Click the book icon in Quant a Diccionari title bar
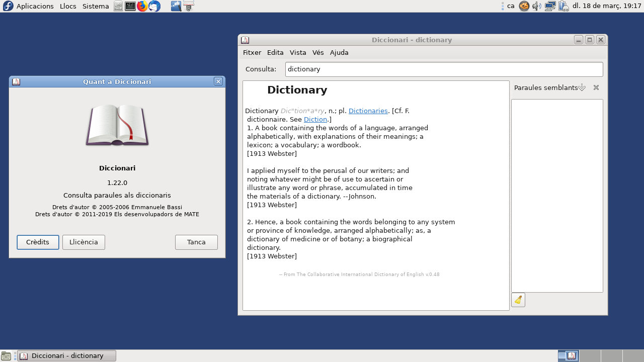 click(16, 81)
